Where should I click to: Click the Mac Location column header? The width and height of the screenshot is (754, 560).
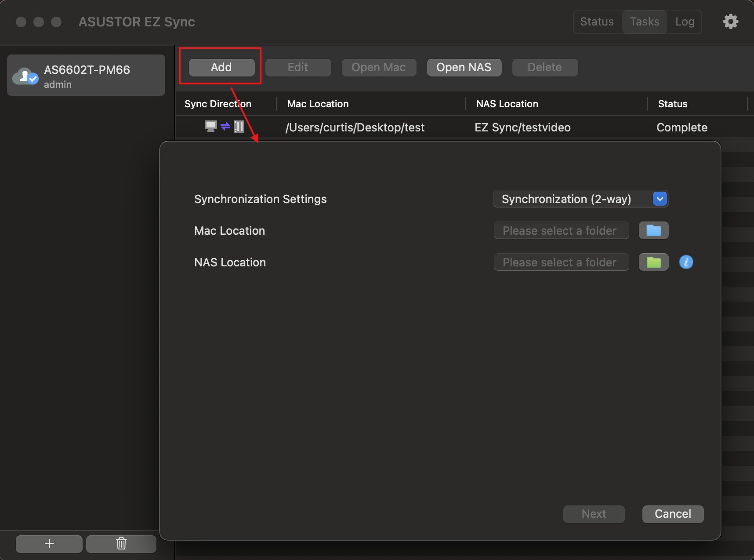tap(318, 104)
